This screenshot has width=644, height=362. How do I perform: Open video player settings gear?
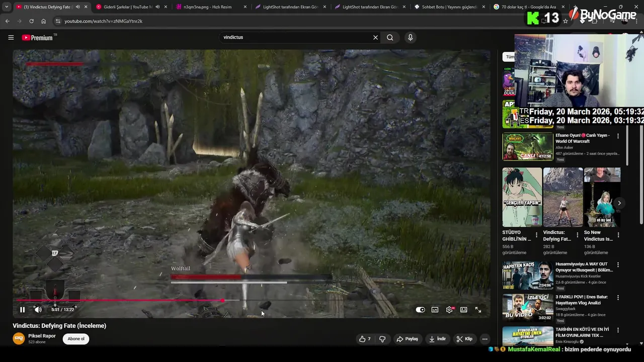tap(449, 310)
